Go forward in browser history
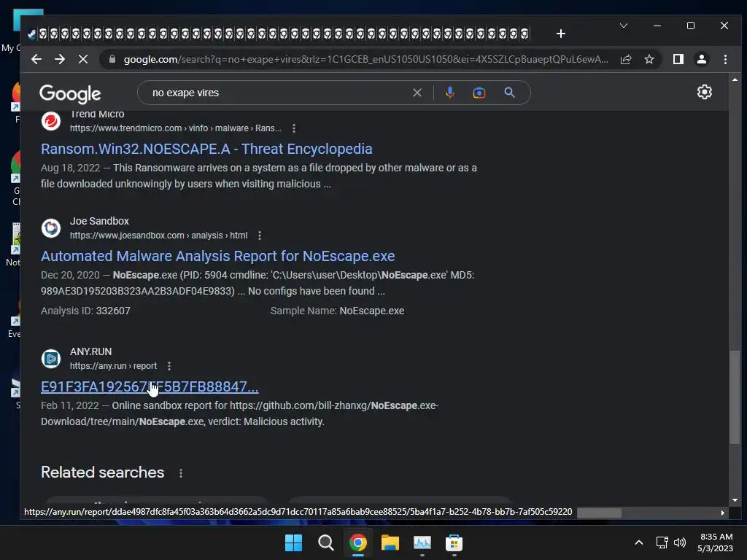The height and width of the screenshot is (560, 747). click(60, 60)
